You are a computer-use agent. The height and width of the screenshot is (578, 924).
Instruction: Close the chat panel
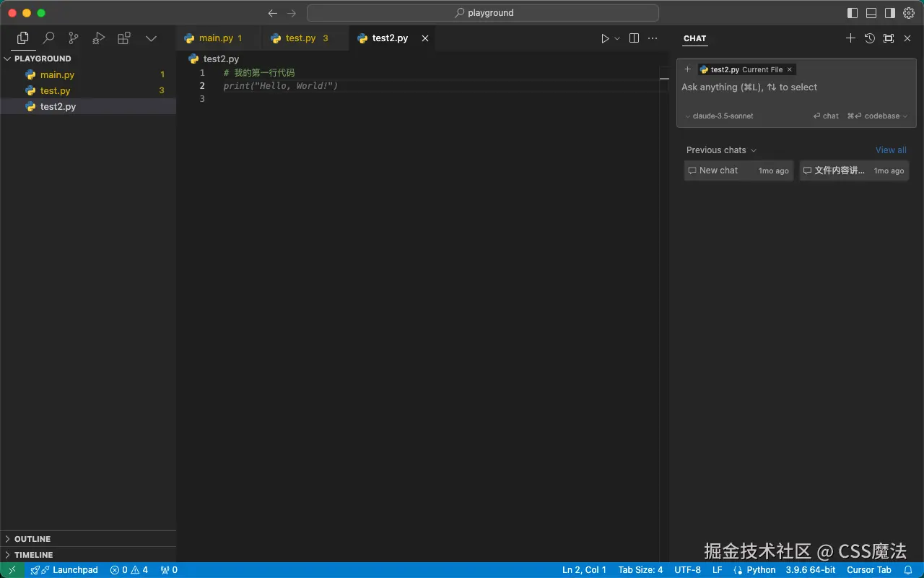[x=907, y=38]
